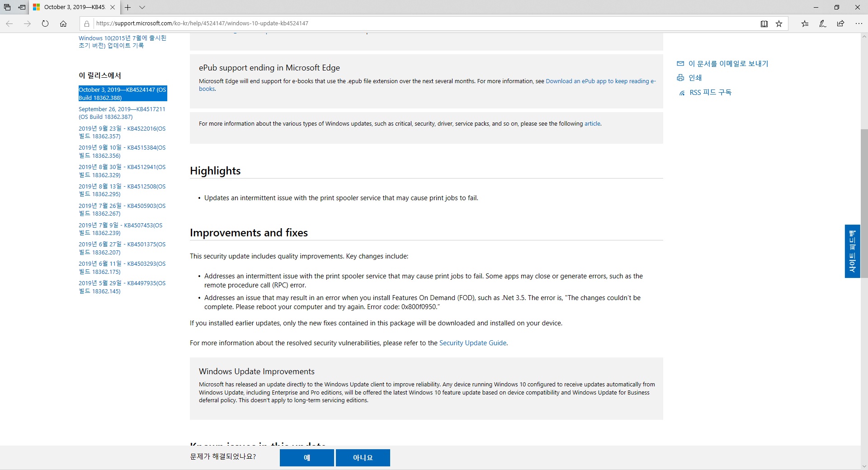Open 이 문서를 이메일로 보내기 link
This screenshot has width=868, height=470.
(x=728, y=64)
